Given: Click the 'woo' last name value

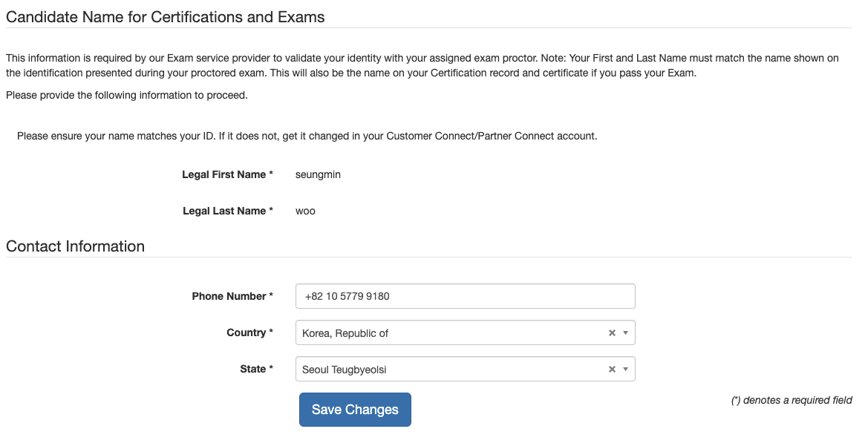Looking at the screenshot, I should pos(305,211).
